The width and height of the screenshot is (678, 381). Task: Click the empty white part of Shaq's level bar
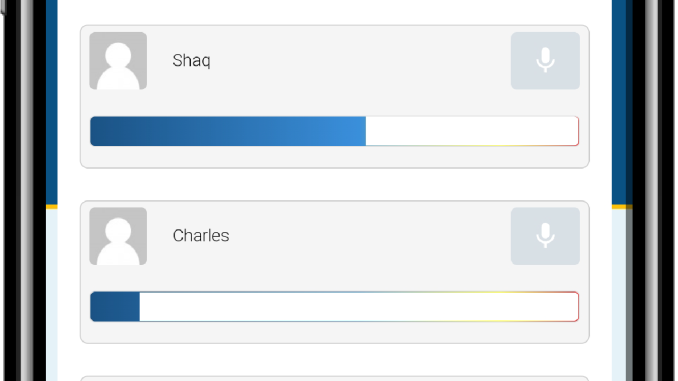pos(471,131)
